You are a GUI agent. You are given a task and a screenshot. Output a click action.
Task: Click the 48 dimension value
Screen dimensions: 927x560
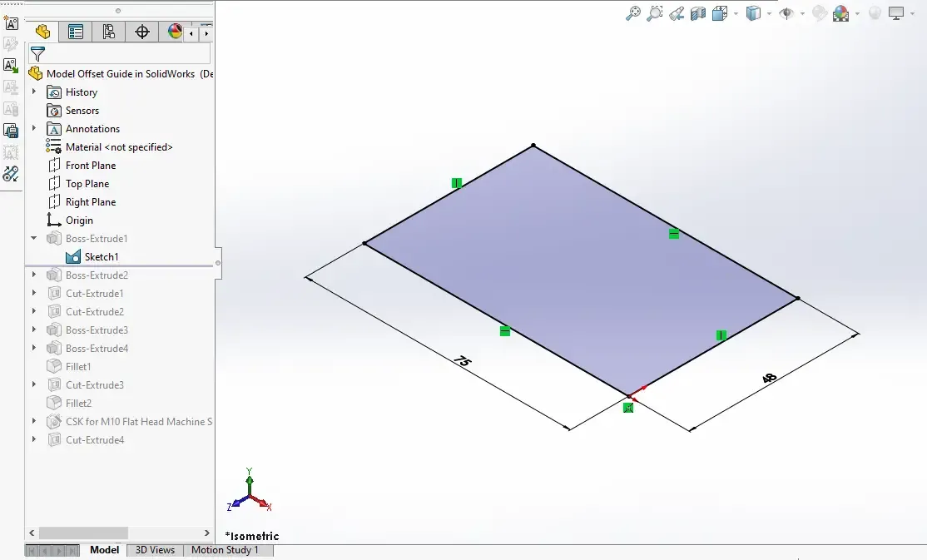tap(769, 378)
